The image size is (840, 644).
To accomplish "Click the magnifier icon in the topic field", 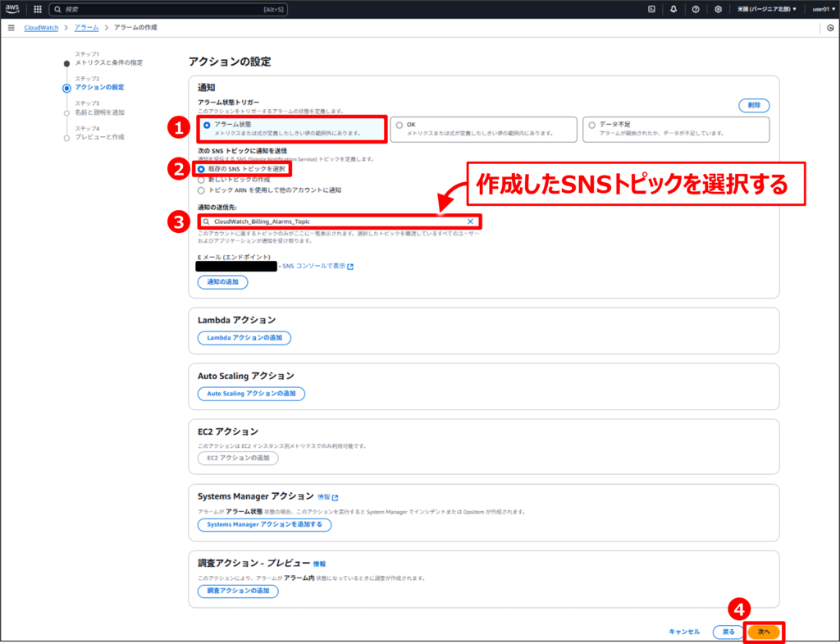I will [206, 222].
